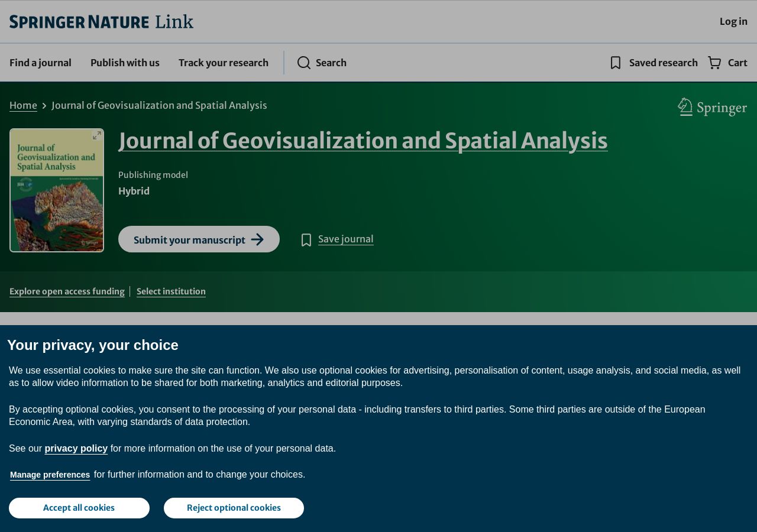Open the Find a journal menu
Screen dimensions: 757x532
point(40,63)
